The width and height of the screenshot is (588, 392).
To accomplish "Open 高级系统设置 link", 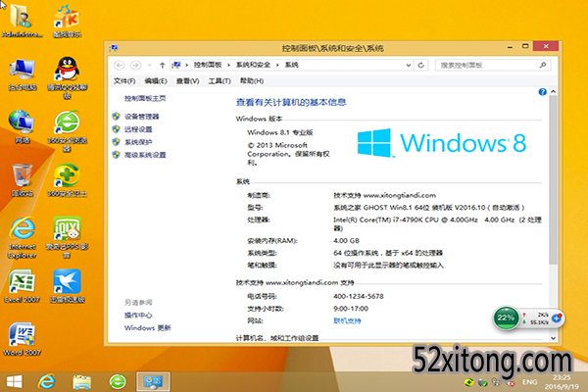I will 145,155.
